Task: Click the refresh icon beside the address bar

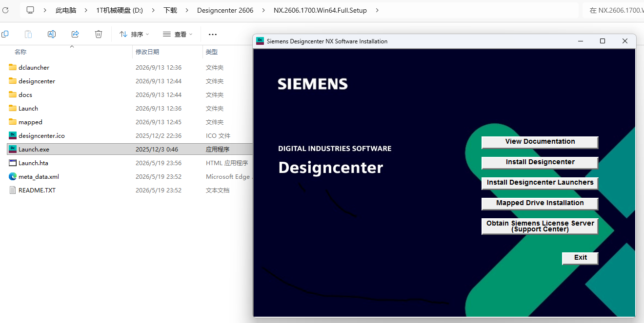Action: [5, 10]
